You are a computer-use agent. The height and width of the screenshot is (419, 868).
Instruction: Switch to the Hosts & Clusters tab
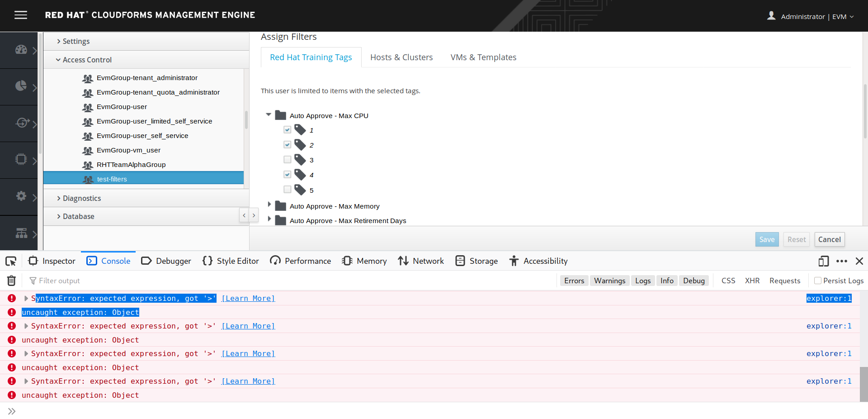(x=401, y=57)
